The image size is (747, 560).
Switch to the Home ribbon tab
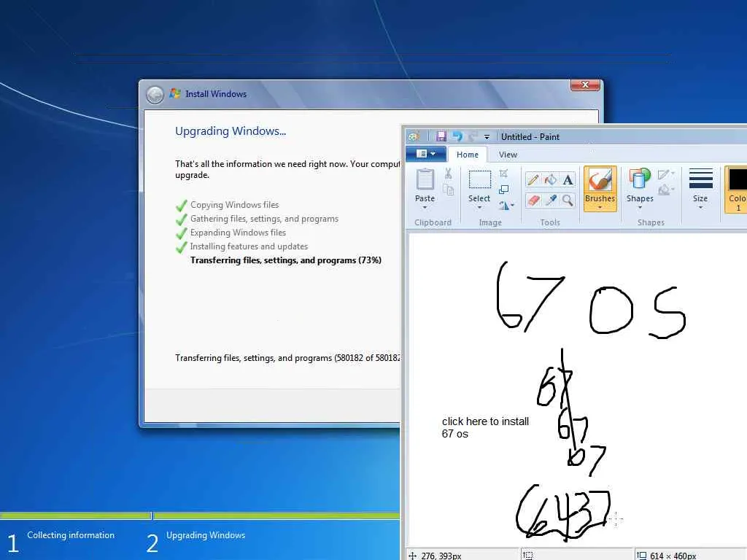[x=468, y=155]
